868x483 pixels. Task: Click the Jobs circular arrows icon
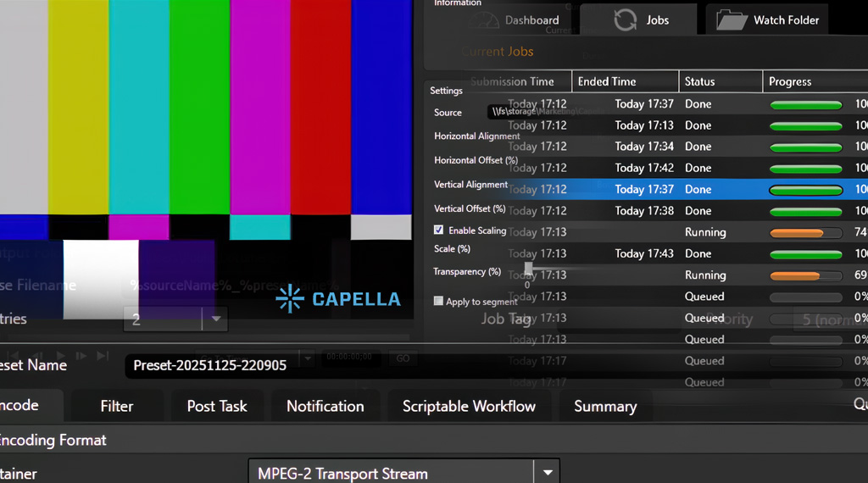[x=626, y=19]
